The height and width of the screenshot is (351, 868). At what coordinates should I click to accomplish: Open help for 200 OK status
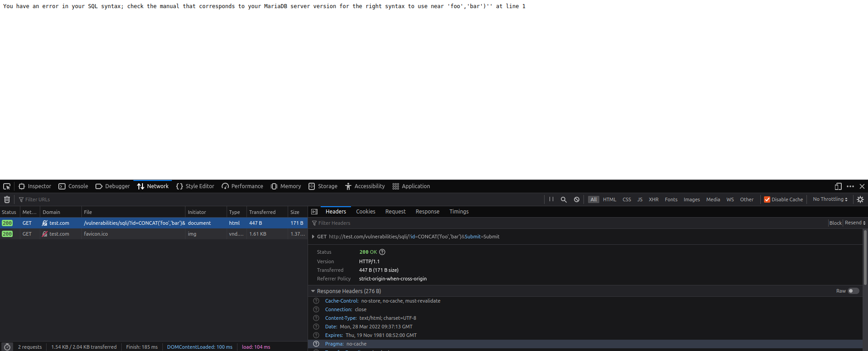pos(382,252)
